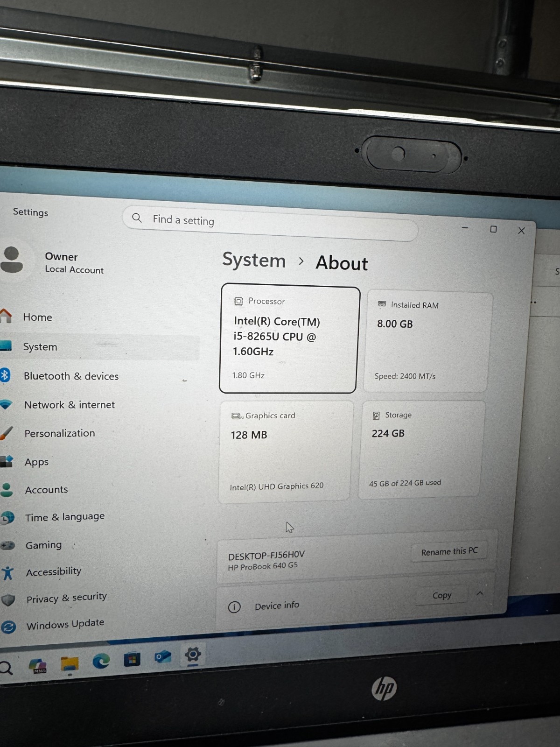
Task: Click the HP ProBook 640 G5 text
Action: coord(263,566)
